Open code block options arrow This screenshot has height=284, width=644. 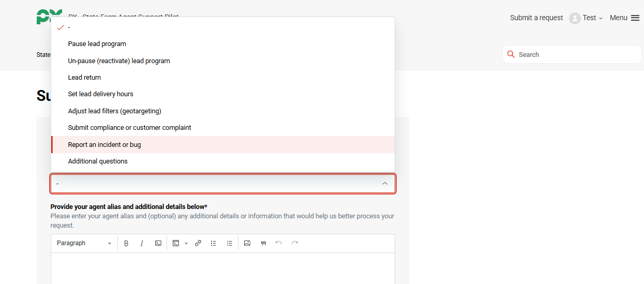point(186,243)
